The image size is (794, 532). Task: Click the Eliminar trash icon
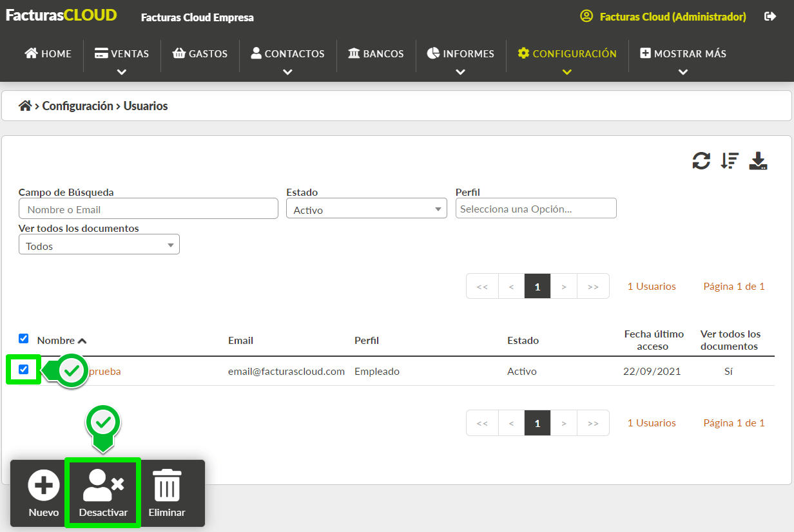[167, 485]
